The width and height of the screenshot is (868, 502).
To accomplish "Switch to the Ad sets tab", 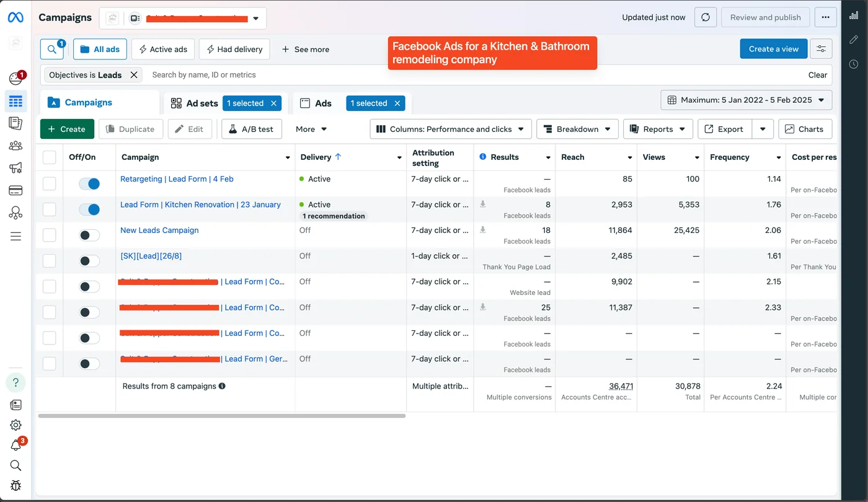I will pyautogui.click(x=193, y=103).
